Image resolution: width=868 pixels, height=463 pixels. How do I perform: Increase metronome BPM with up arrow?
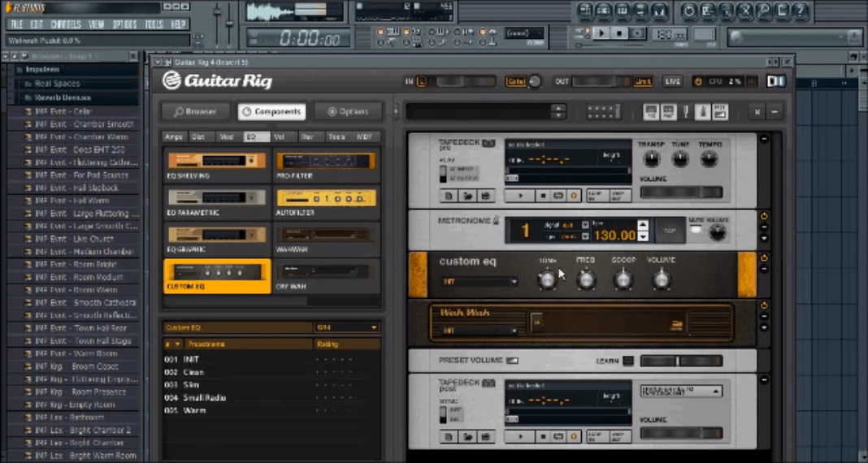click(642, 224)
